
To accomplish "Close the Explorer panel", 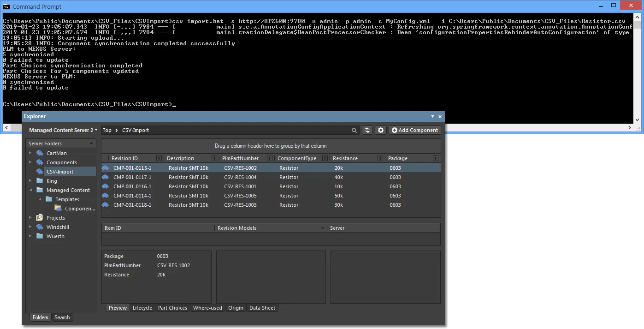I will [x=440, y=117].
